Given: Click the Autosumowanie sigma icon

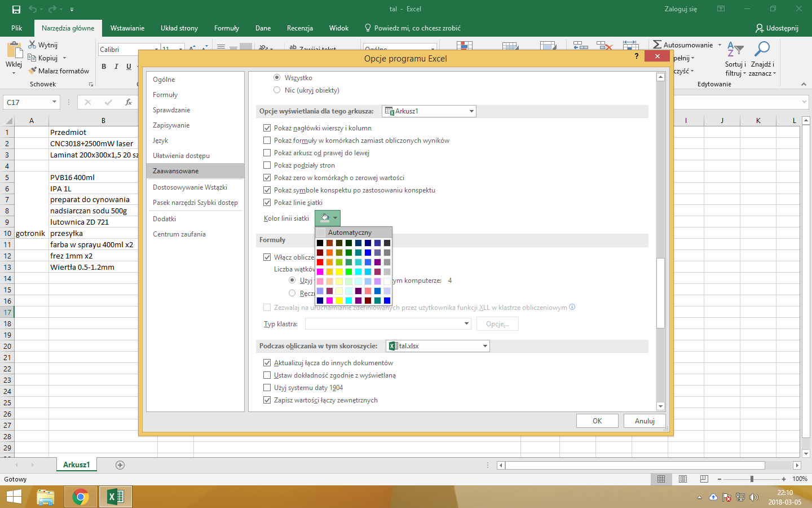Looking at the screenshot, I should pyautogui.click(x=657, y=45).
